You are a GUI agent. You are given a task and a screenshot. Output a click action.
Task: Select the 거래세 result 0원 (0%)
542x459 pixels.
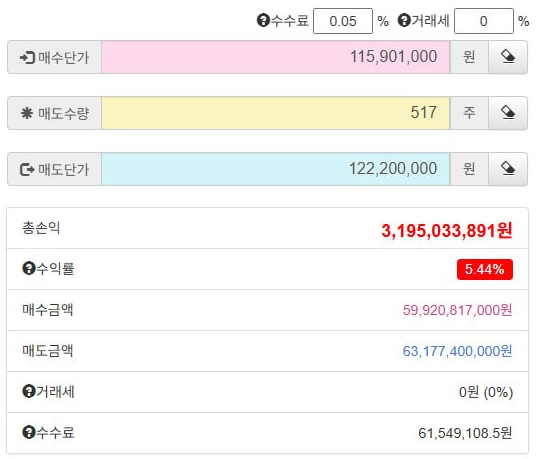486,392
